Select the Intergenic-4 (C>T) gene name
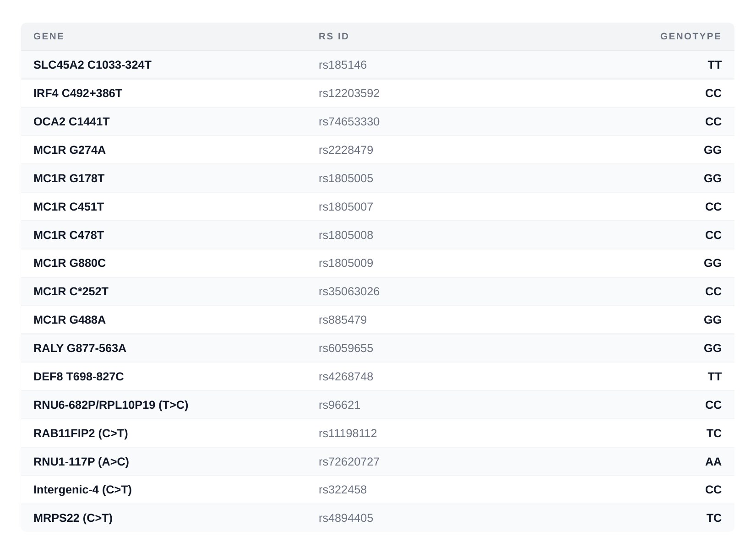The image size is (756, 547). click(82, 490)
